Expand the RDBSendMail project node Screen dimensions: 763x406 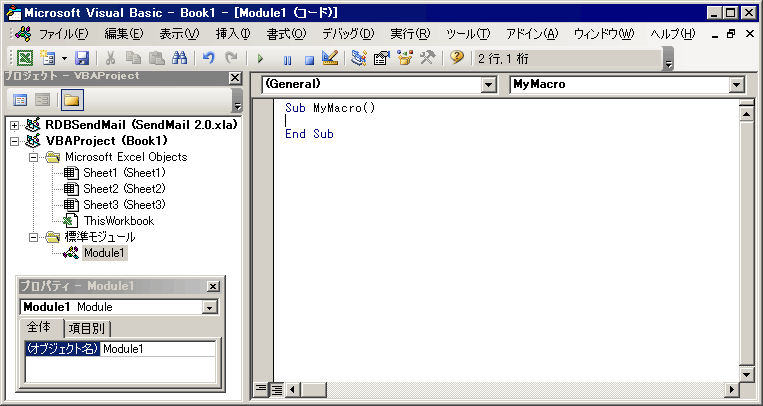[15, 126]
